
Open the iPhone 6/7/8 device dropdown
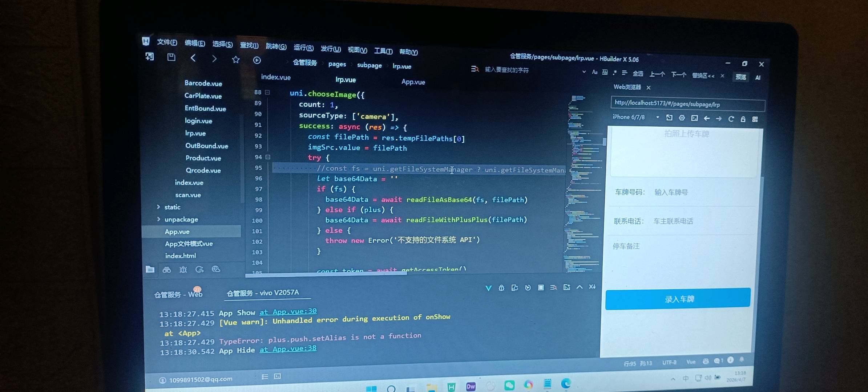(x=657, y=117)
